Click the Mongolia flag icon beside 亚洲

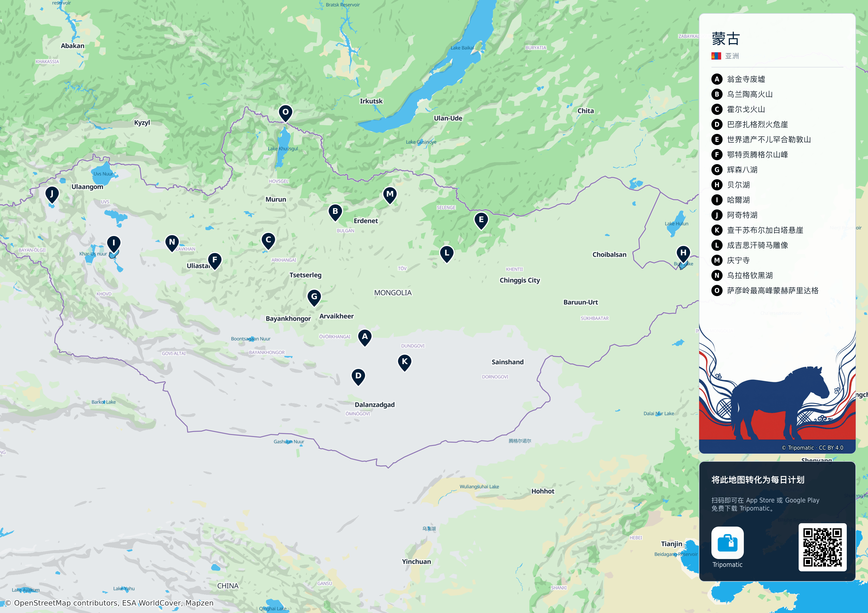(x=716, y=56)
